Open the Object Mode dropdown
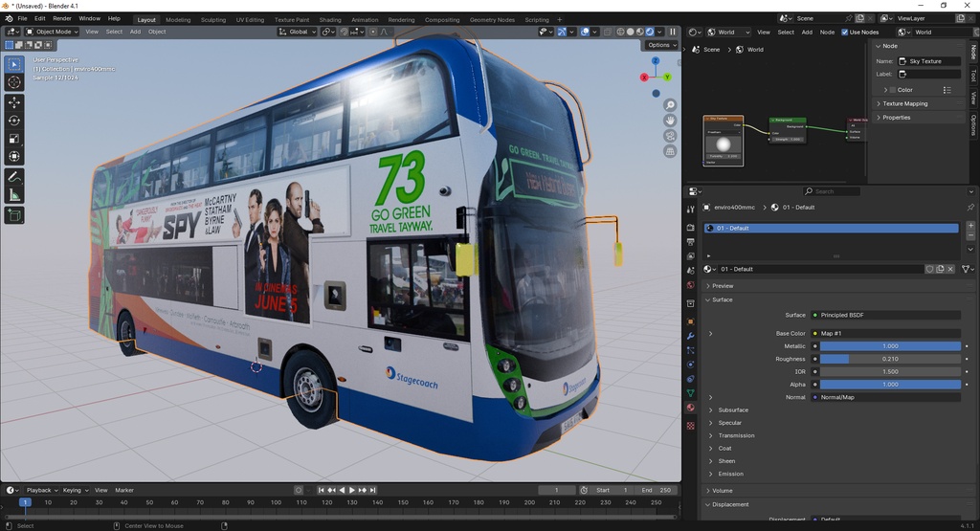Viewport: 980px width, 531px height. pos(53,32)
